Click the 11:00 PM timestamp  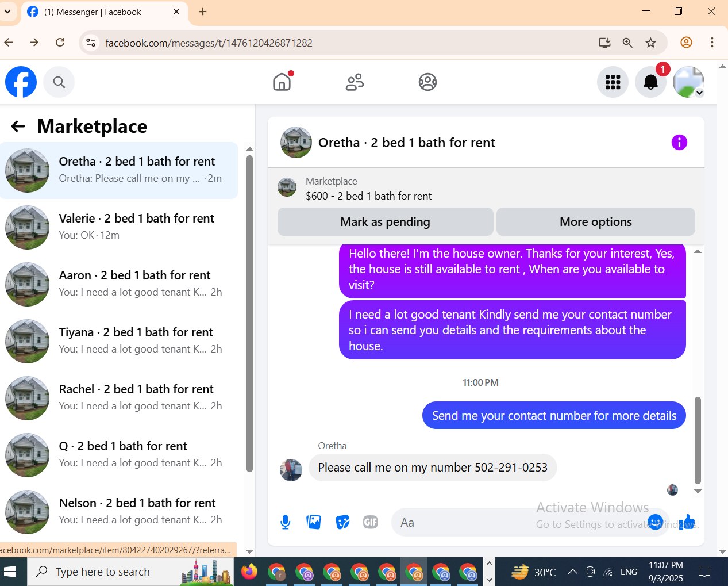[x=480, y=382]
